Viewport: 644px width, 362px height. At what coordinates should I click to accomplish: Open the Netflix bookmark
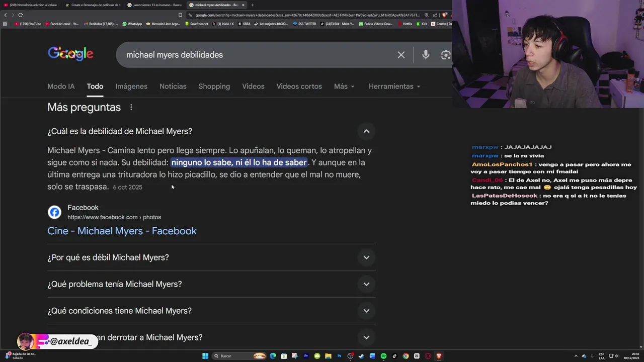(405, 24)
